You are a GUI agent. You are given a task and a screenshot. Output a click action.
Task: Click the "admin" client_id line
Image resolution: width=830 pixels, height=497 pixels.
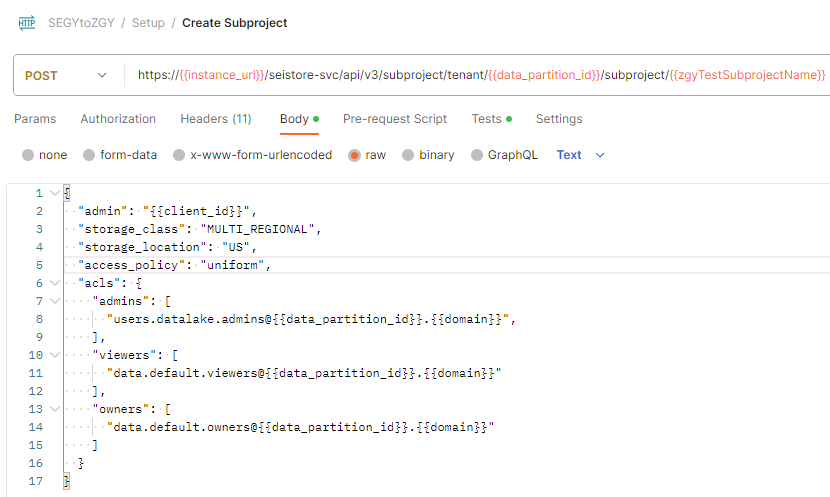(167, 211)
